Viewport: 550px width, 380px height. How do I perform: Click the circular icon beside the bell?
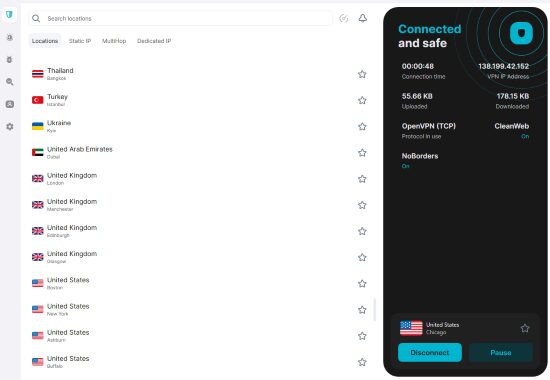coord(344,18)
